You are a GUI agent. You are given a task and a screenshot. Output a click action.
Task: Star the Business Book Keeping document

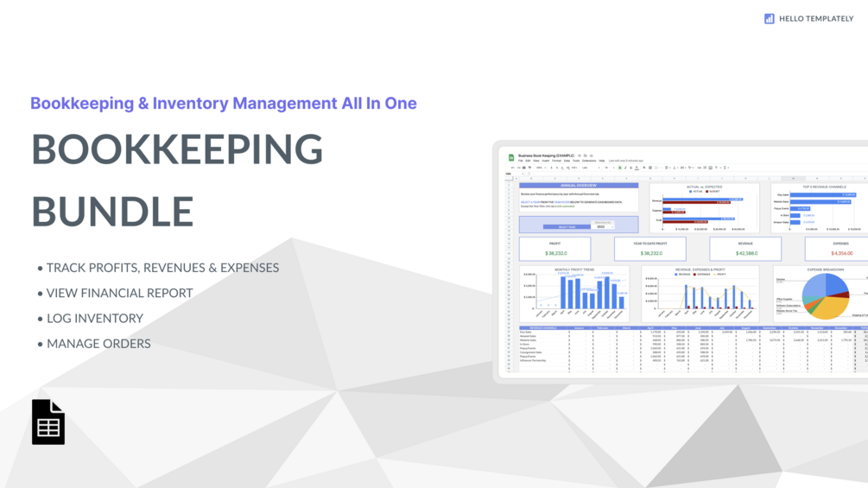580,155
